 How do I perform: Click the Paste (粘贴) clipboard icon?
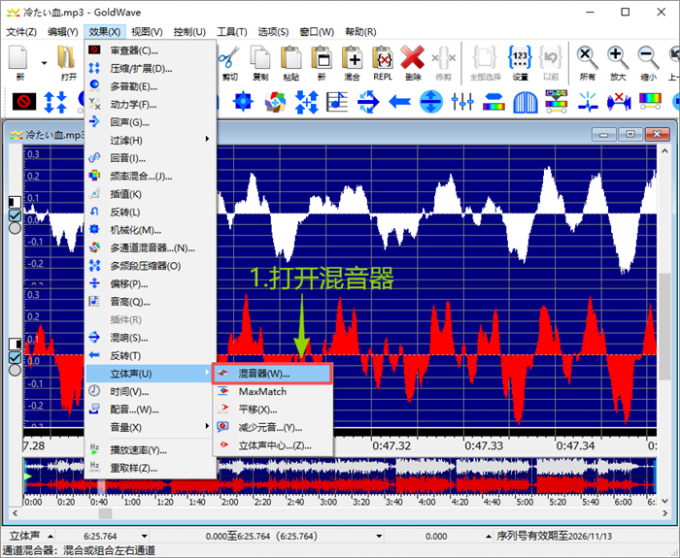[291, 58]
